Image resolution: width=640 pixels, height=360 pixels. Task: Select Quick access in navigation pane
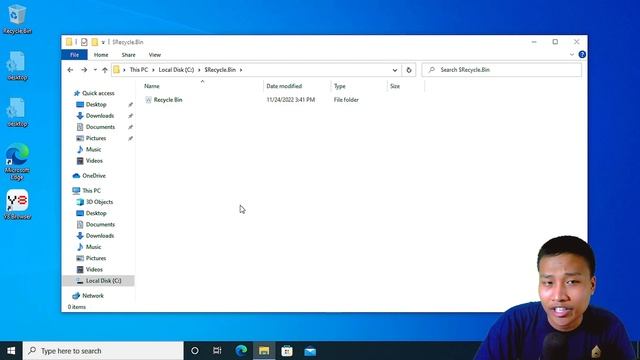pos(98,93)
